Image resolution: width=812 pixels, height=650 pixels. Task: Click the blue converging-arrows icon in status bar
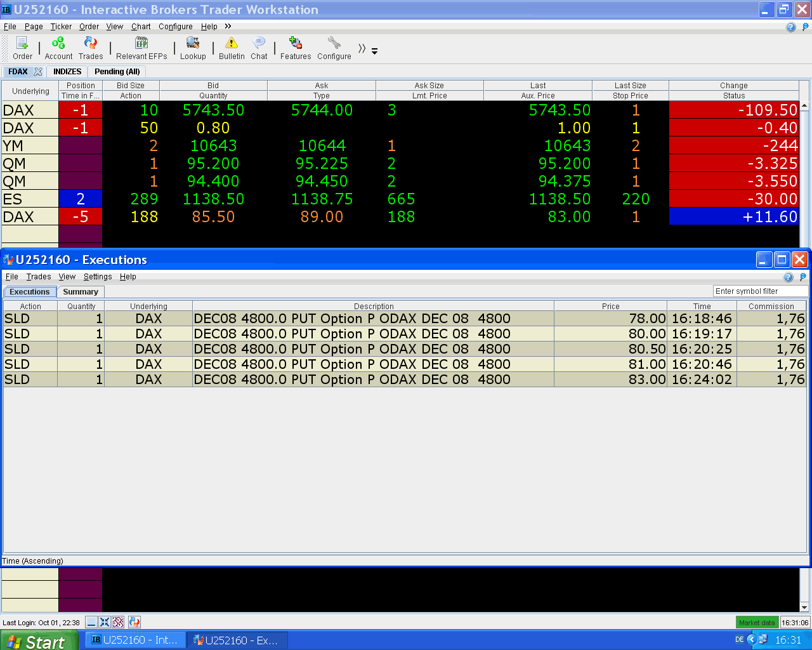pyautogui.click(x=105, y=622)
